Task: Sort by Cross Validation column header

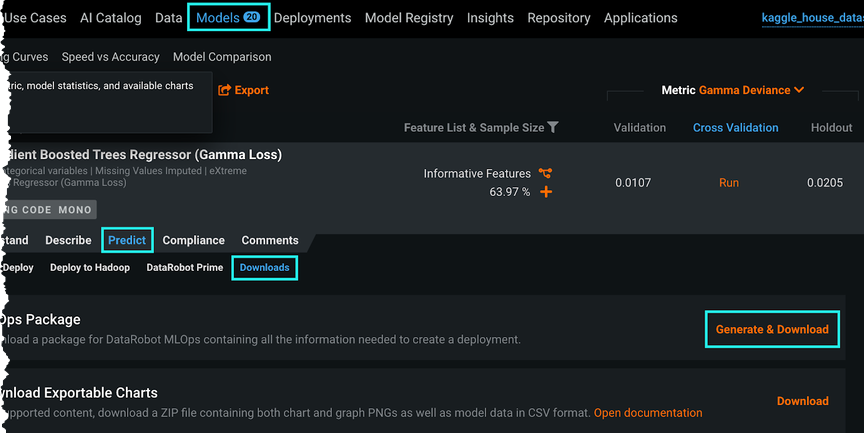Action: tap(735, 128)
